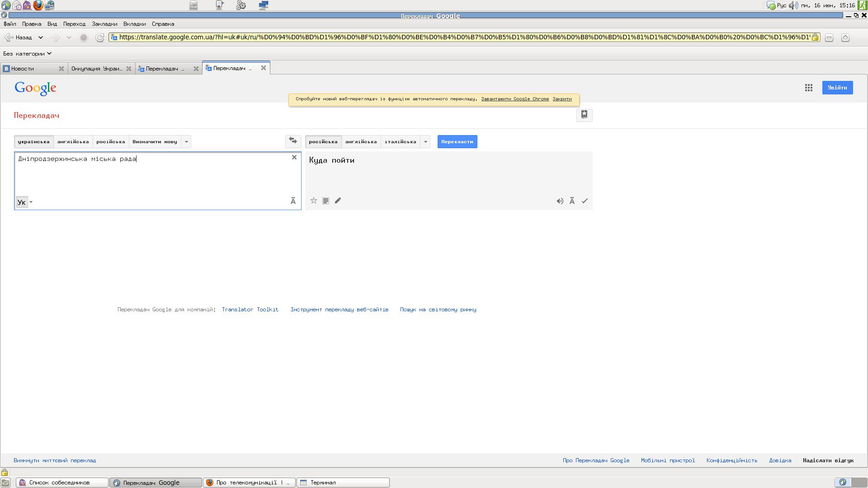This screenshot has width=868, height=488.
Task: Show source transliteration Ä icon
Action: pyautogui.click(x=293, y=201)
